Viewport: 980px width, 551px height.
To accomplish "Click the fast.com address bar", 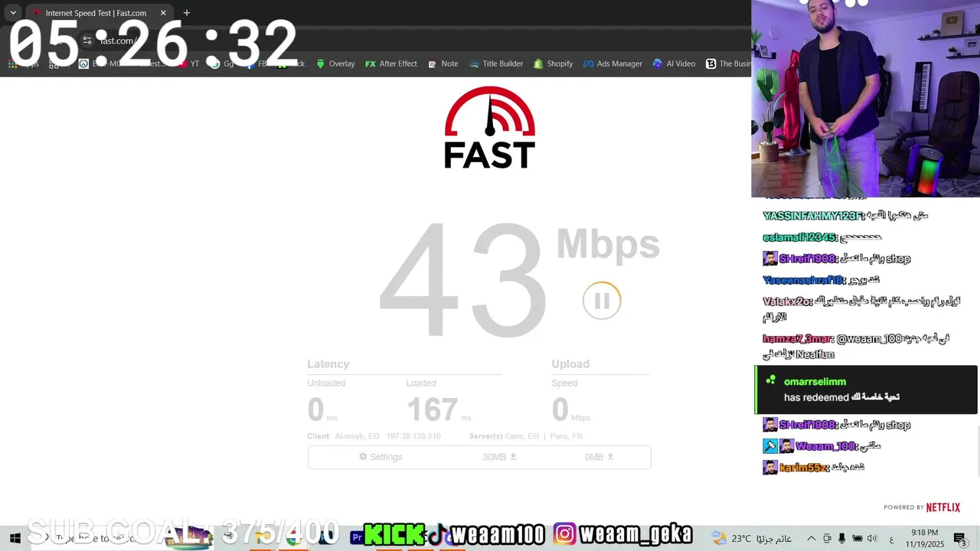I will click(x=413, y=41).
